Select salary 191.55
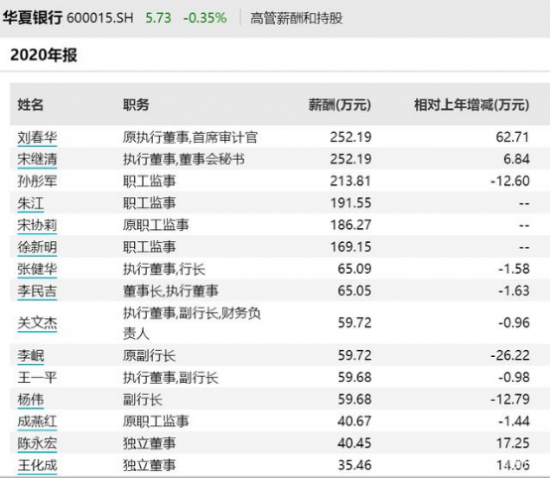Viewport: 550px width, 478px height. 351,203
